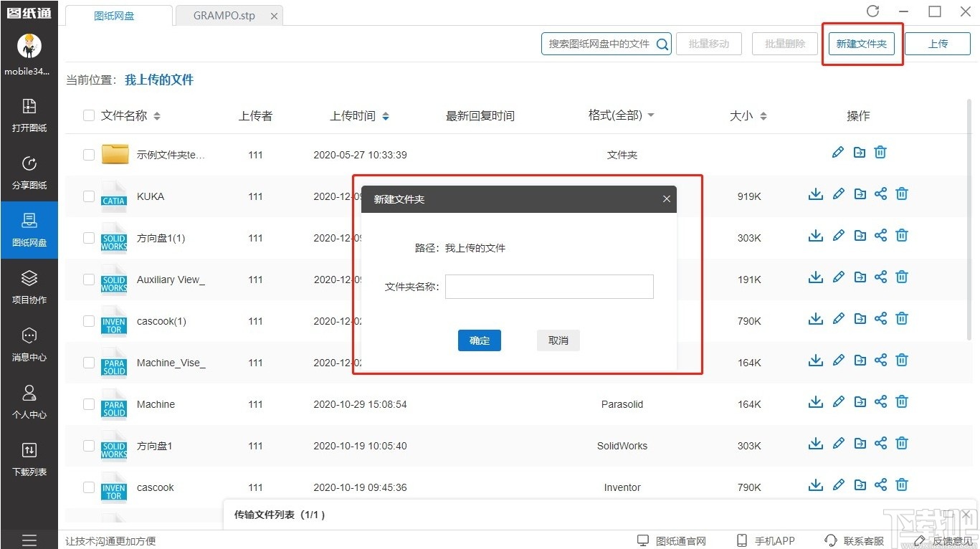Rename the Auxiliary View_ file with pencil icon

838,277
